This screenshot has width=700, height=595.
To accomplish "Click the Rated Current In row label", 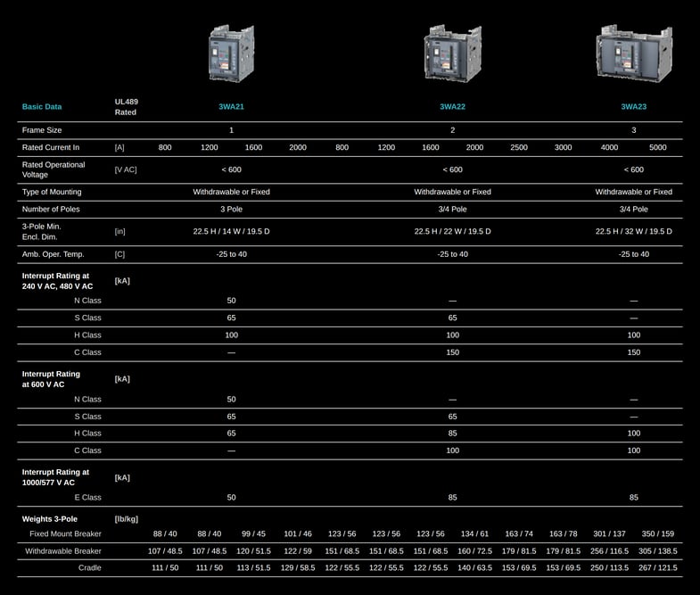I will point(51,147).
